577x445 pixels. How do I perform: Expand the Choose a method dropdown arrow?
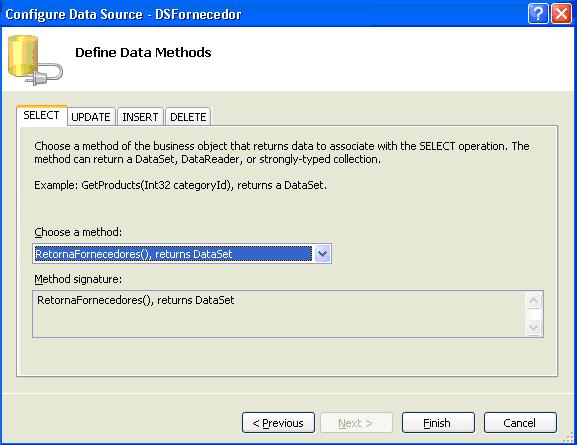click(x=322, y=254)
